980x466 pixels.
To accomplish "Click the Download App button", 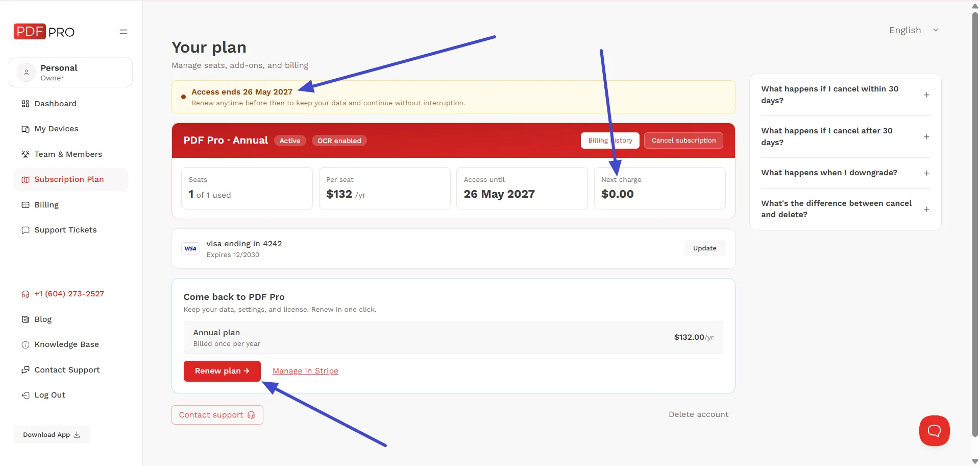I will point(52,435).
